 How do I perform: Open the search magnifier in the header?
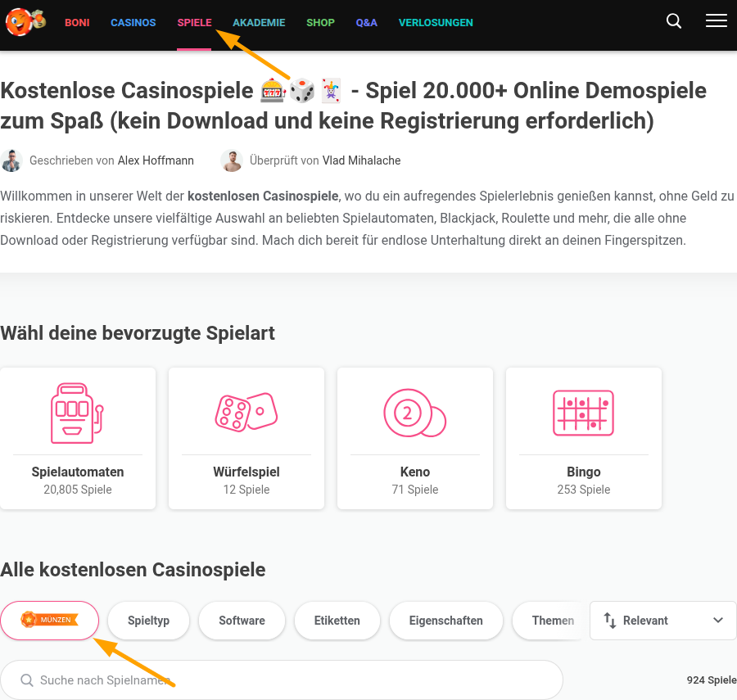click(x=674, y=21)
